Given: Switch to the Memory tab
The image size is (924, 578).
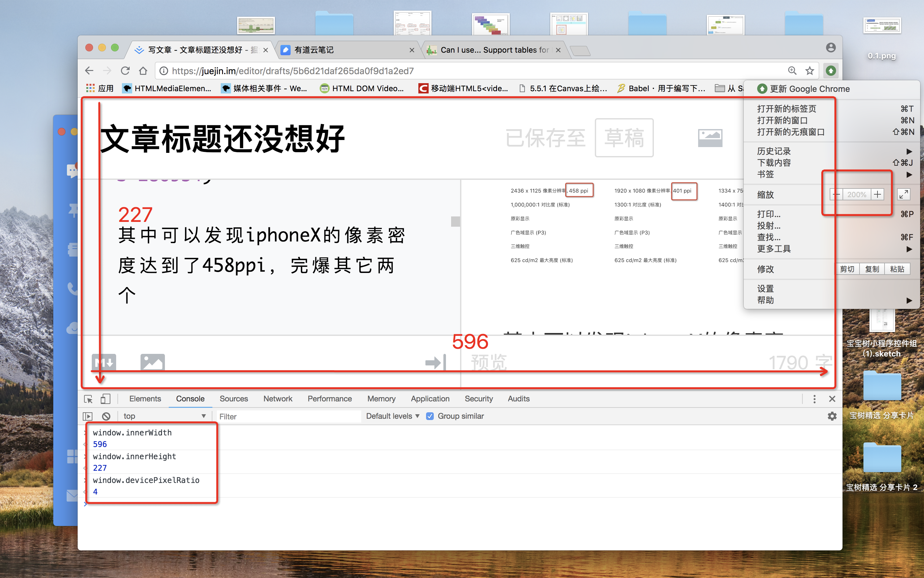Looking at the screenshot, I should click(381, 399).
